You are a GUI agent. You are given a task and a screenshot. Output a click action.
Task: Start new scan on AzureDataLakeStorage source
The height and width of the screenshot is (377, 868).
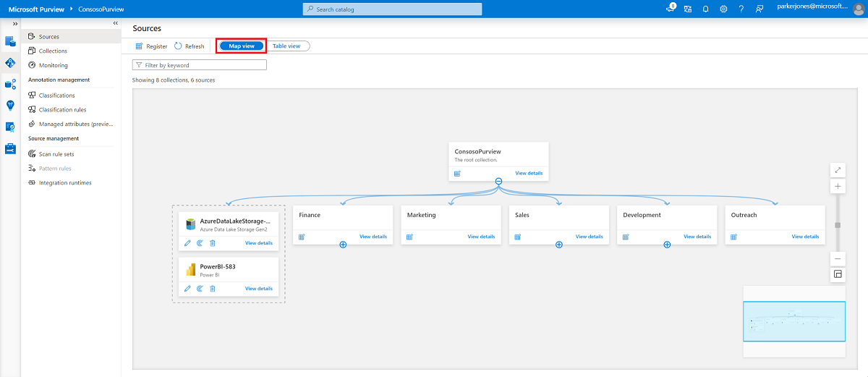200,243
